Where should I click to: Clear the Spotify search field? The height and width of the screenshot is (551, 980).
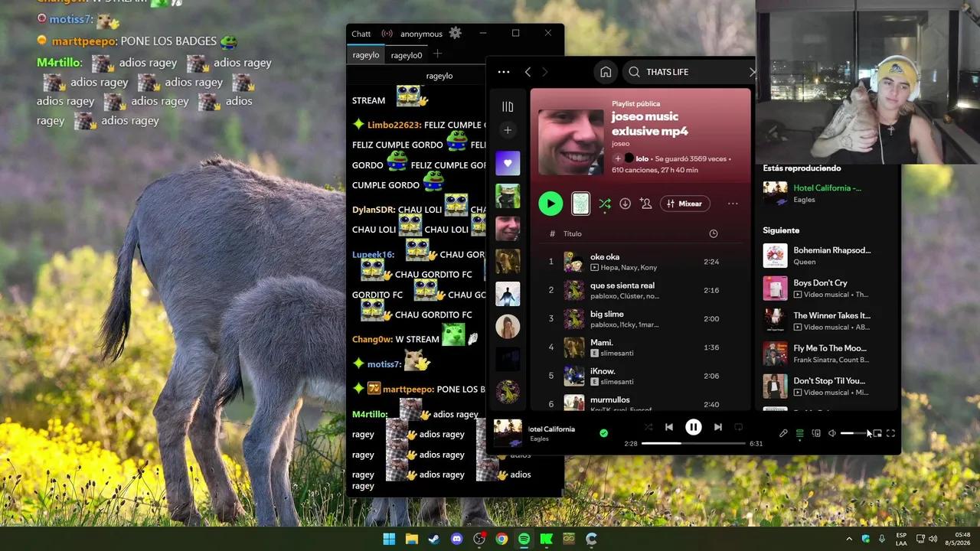tap(752, 72)
